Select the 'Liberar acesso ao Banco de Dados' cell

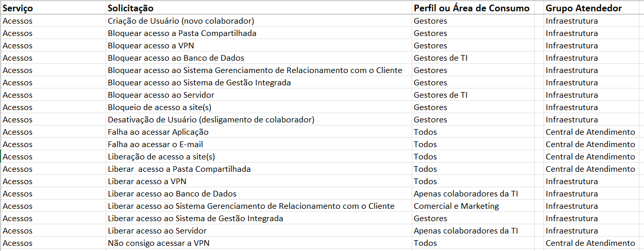pos(172,194)
